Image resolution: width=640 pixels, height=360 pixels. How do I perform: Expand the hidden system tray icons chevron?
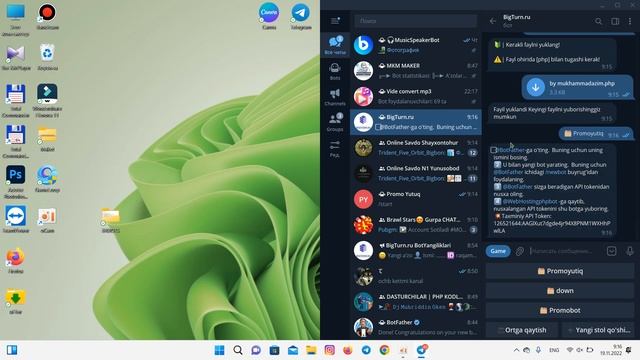coord(516,350)
